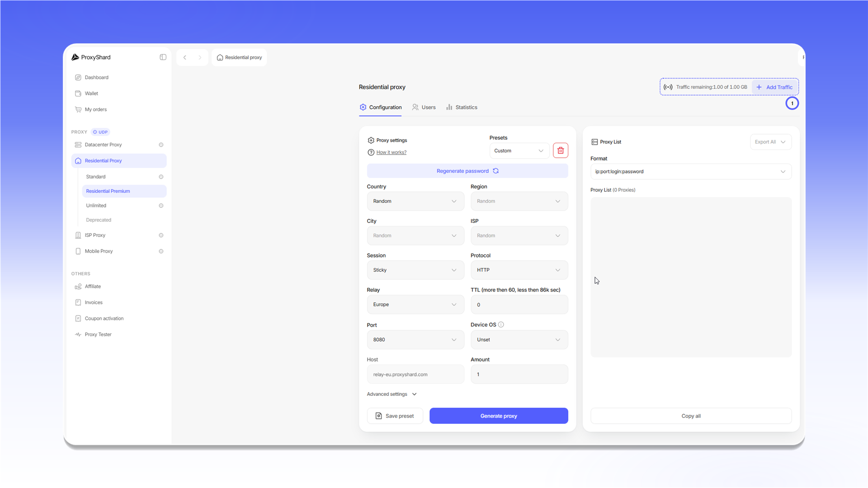Show the Device OS info icon

coord(501,325)
